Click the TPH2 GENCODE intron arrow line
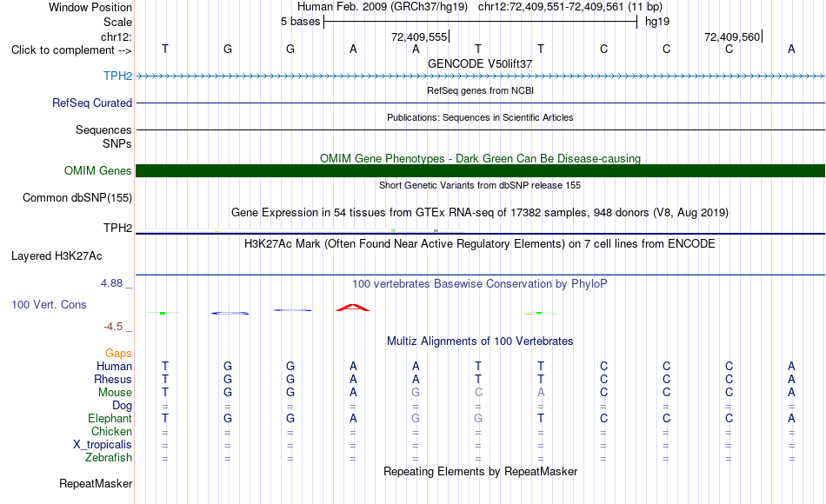Viewport: 826px width, 504px height. pyautogui.click(x=481, y=76)
